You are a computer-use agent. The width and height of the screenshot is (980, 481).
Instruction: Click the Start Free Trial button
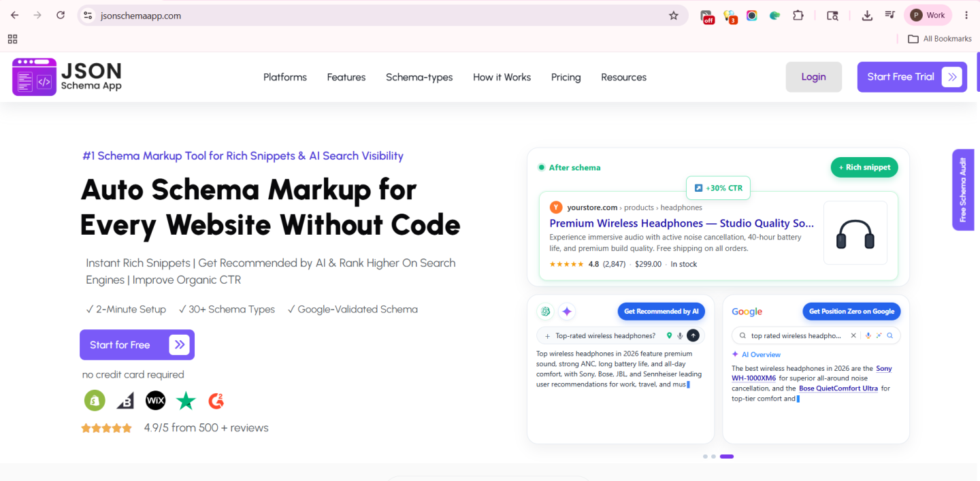click(912, 77)
